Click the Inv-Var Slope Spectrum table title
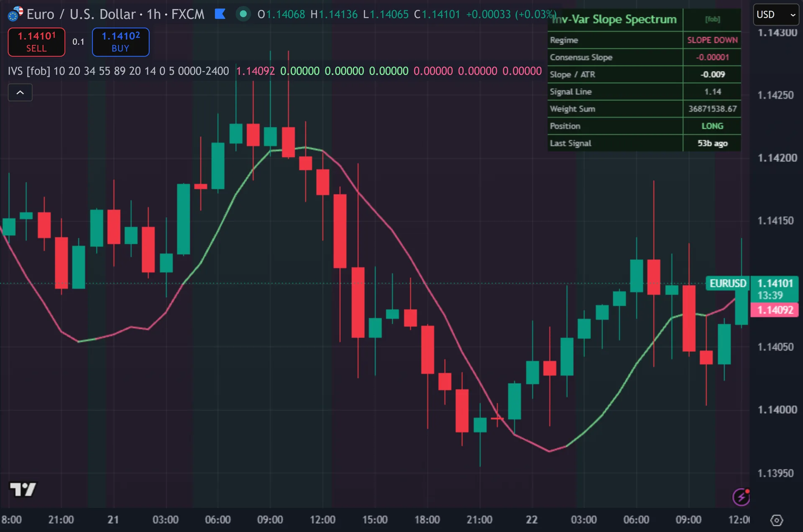803x532 pixels. 614,19
